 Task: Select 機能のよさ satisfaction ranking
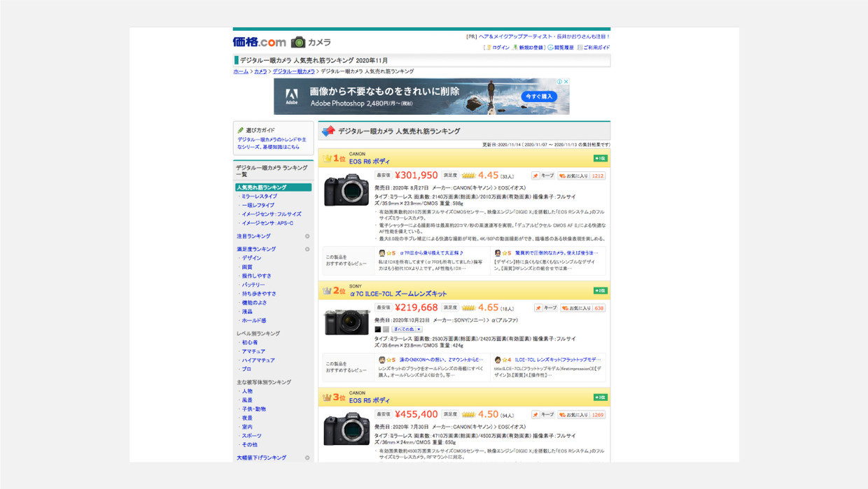254,303
